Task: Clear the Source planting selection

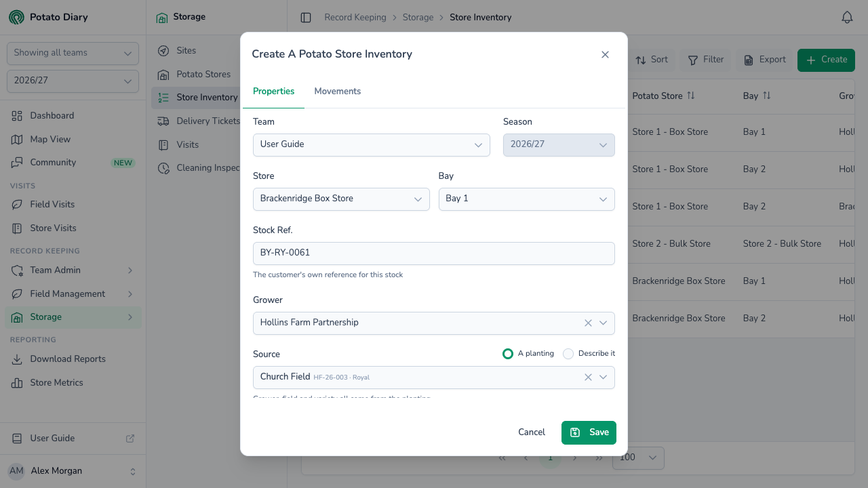Action: pyautogui.click(x=588, y=378)
